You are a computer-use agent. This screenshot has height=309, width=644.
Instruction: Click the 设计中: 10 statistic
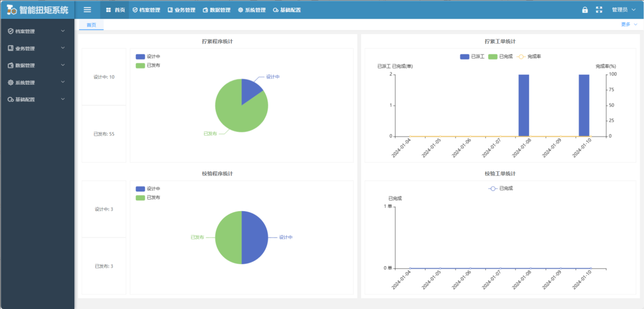[x=104, y=77]
